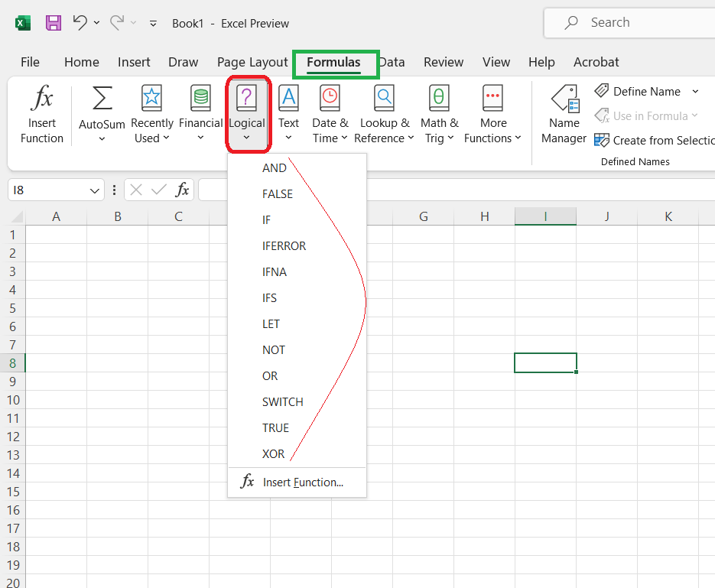
Task: Open the File tab
Action: click(x=30, y=62)
